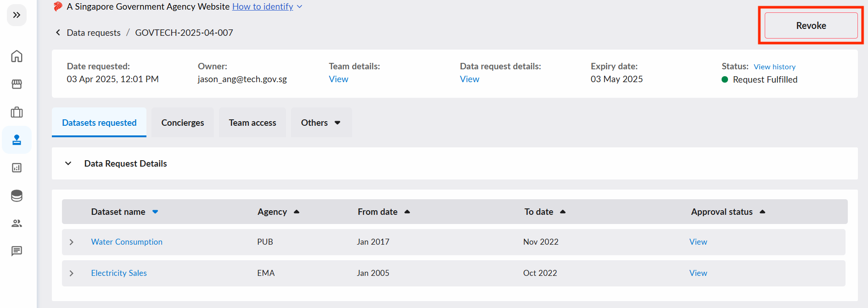Open the View history link
The width and height of the screenshot is (868, 308).
coord(774,67)
